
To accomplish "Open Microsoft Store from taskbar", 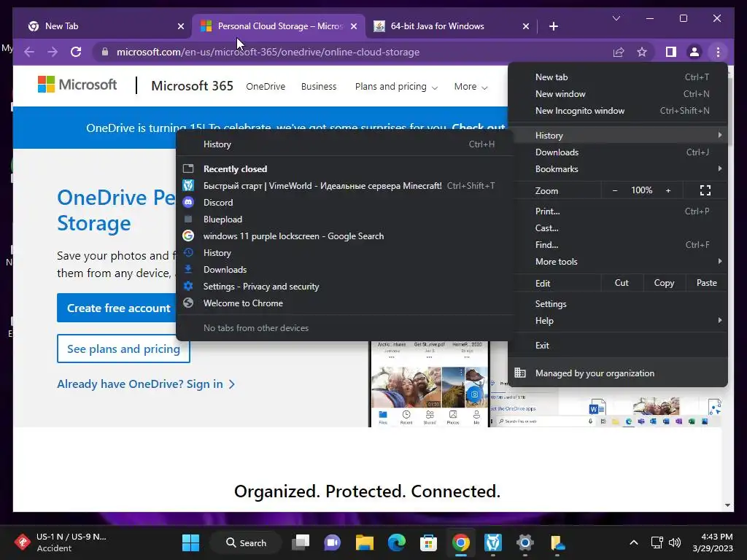I will coord(428,542).
